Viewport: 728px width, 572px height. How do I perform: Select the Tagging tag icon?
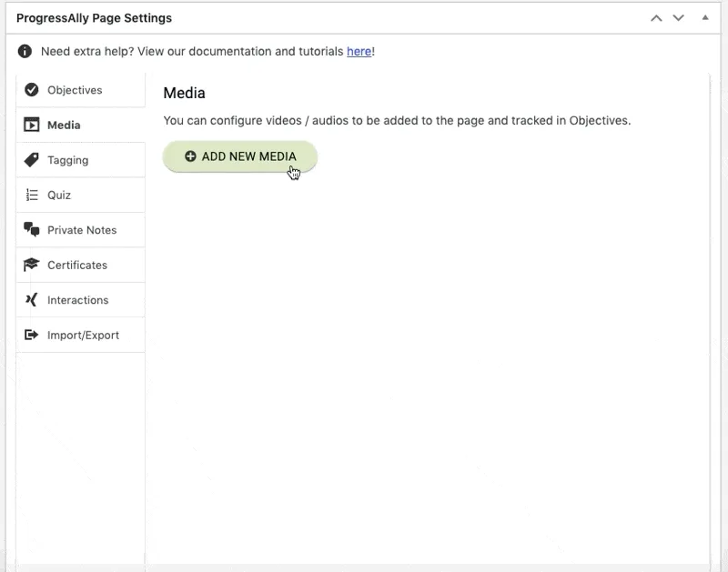pyautogui.click(x=30, y=160)
